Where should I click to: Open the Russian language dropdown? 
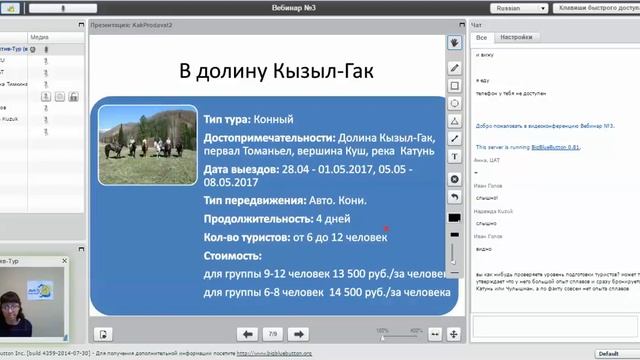click(x=519, y=8)
